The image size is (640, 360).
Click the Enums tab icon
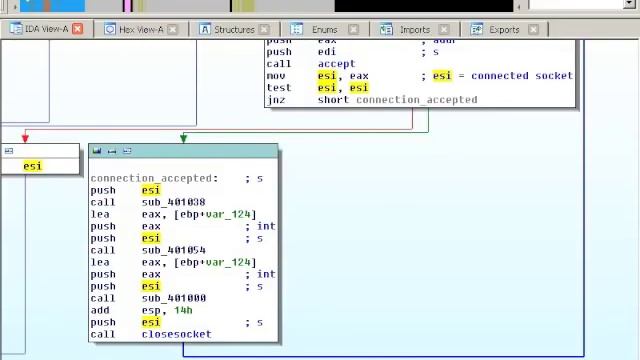click(x=296, y=29)
